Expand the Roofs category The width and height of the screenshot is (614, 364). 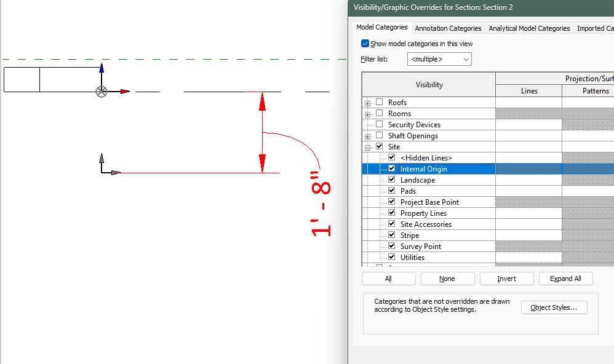click(367, 102)
